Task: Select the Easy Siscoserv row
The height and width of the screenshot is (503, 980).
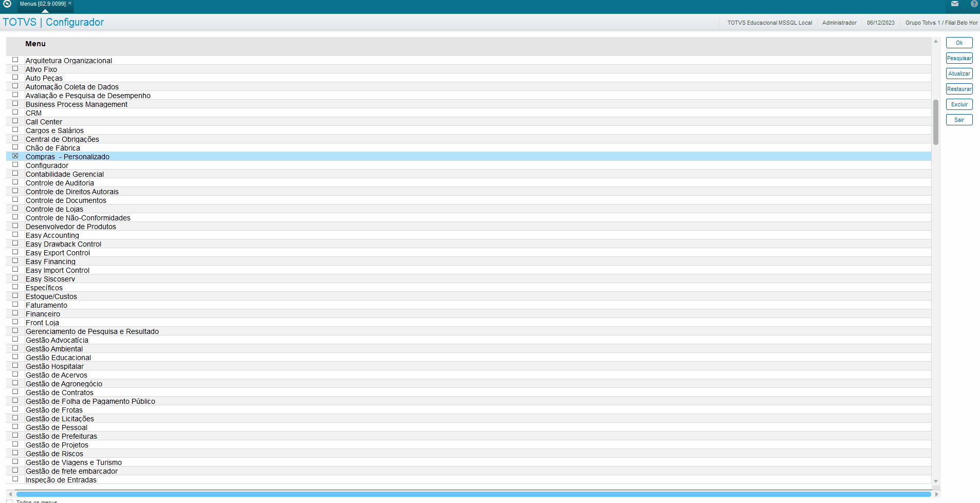Action: [x=469, y=279]
